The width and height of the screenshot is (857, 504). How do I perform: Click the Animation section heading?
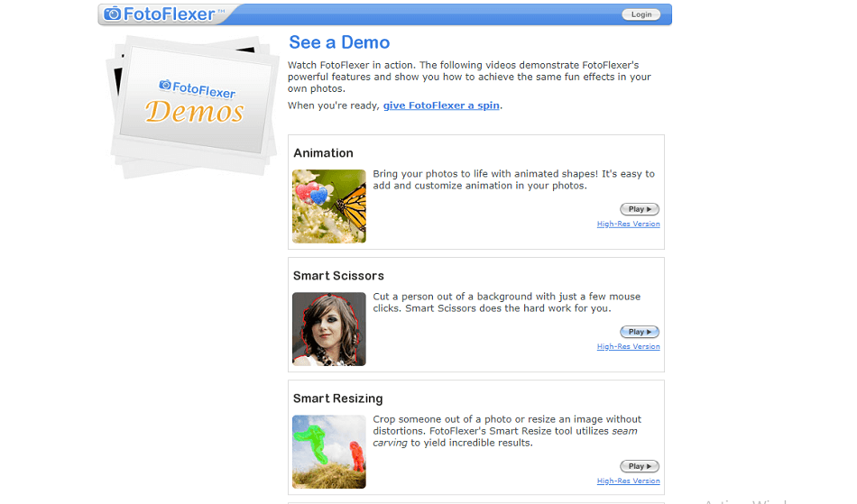tap(324, 153)
